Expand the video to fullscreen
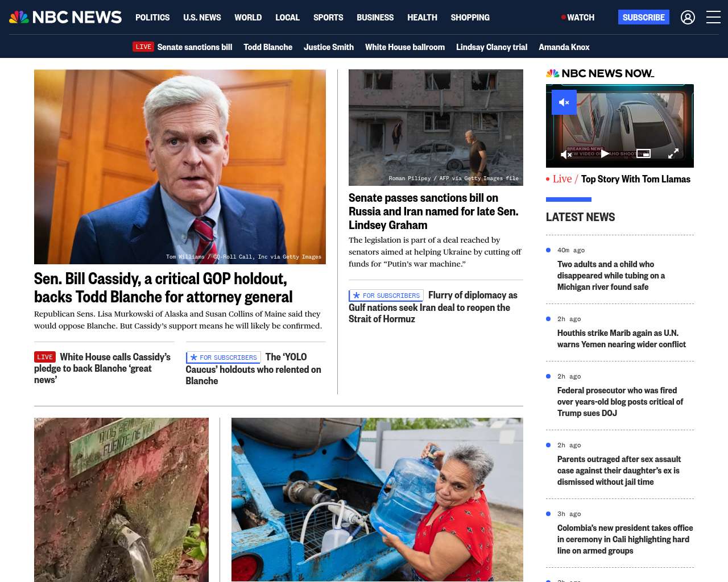The height and width of the screenshot is (582, 728). coord(673,153)
